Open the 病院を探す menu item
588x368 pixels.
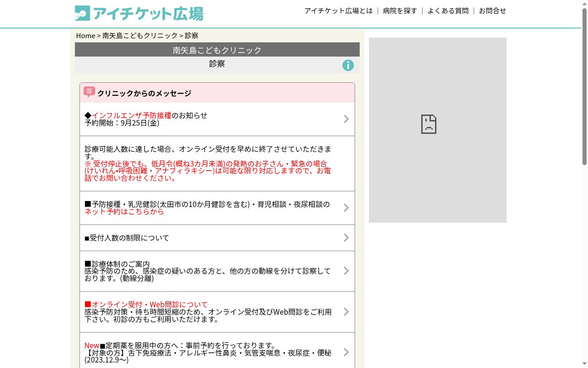(400, 11)
